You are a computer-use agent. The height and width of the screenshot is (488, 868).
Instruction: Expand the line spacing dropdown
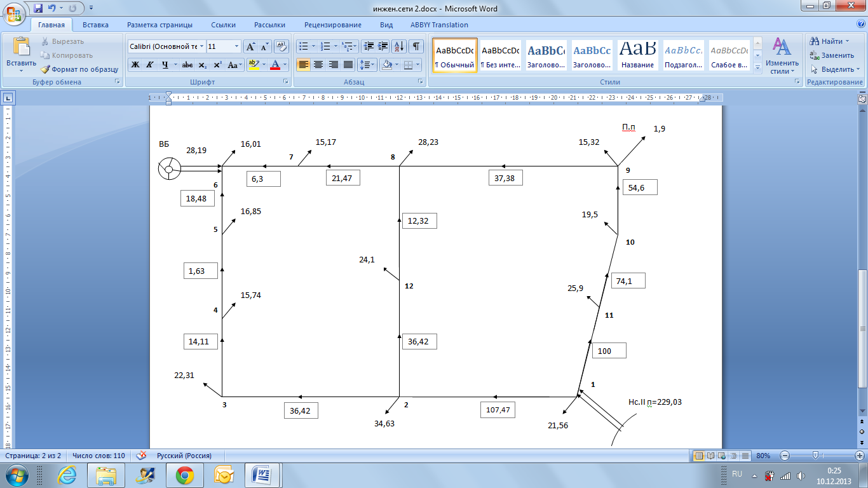[x=373, y=65]
